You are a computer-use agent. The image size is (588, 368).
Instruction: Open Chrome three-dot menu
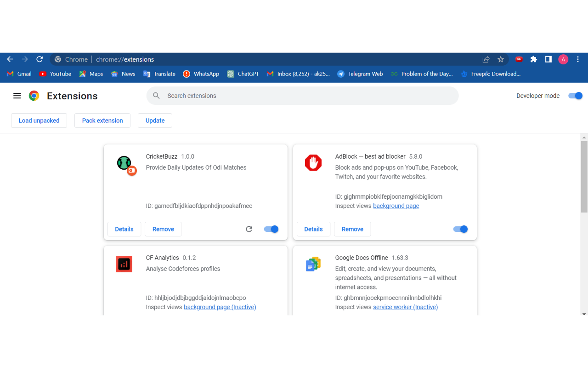[578, 59]
